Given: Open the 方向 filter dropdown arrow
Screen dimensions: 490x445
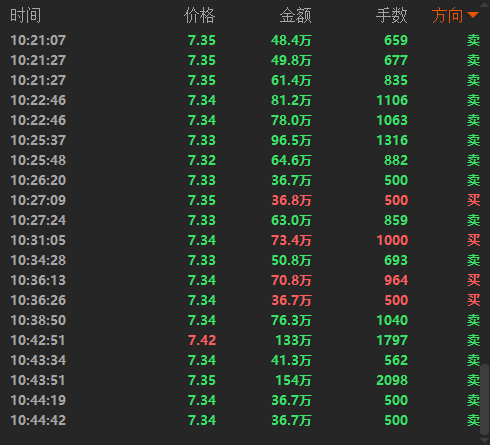Looking at the screenshot, I should (473, 15).
